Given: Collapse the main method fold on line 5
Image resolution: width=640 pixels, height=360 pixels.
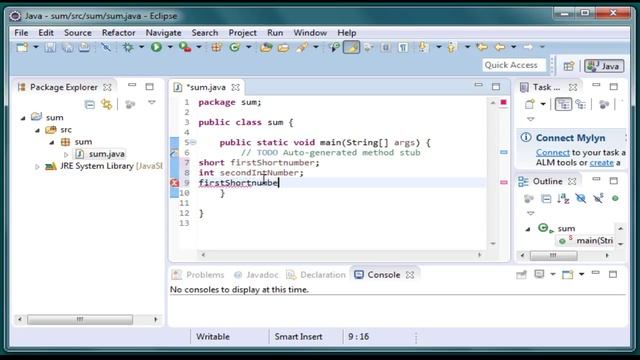Looking at the screenshot, I should pos(193,142).
